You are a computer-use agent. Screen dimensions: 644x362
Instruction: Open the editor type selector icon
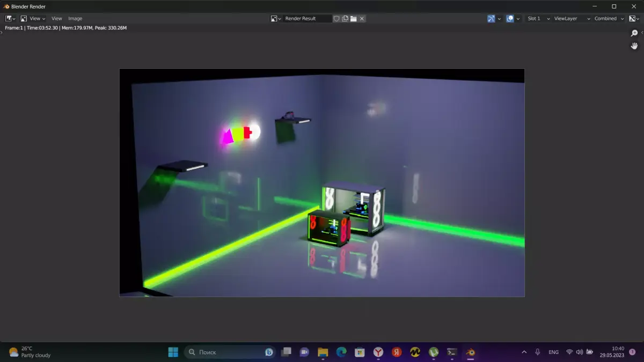[9, 18]
